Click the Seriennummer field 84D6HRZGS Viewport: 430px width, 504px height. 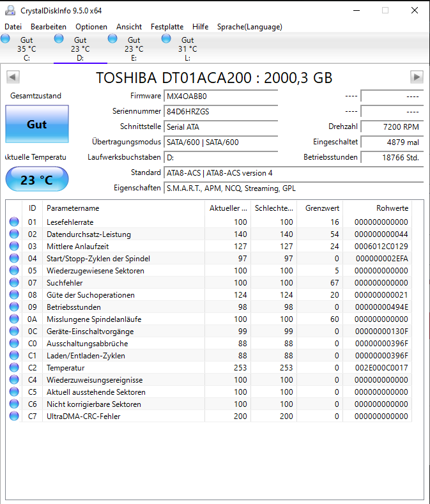221,112
